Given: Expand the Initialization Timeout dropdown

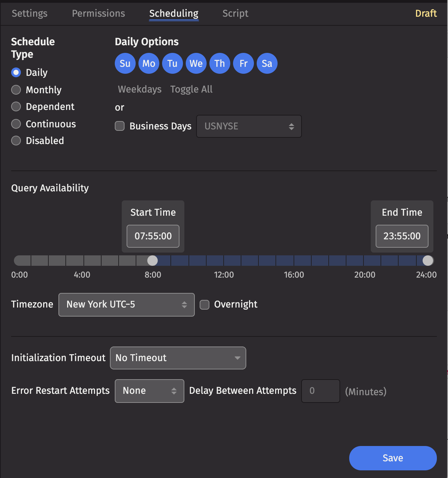Looking at the screenshot, I should [178, 358].
